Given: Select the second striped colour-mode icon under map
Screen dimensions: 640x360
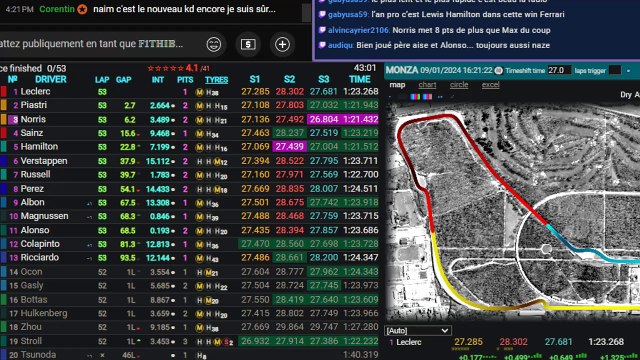Looking at the screenshot, I should coord(427,97).
